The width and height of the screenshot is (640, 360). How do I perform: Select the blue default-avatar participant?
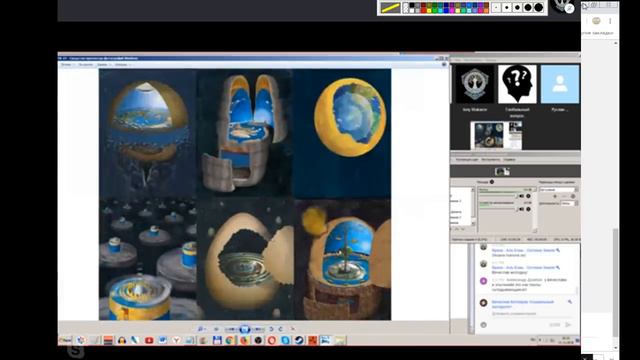pos(560,84)
